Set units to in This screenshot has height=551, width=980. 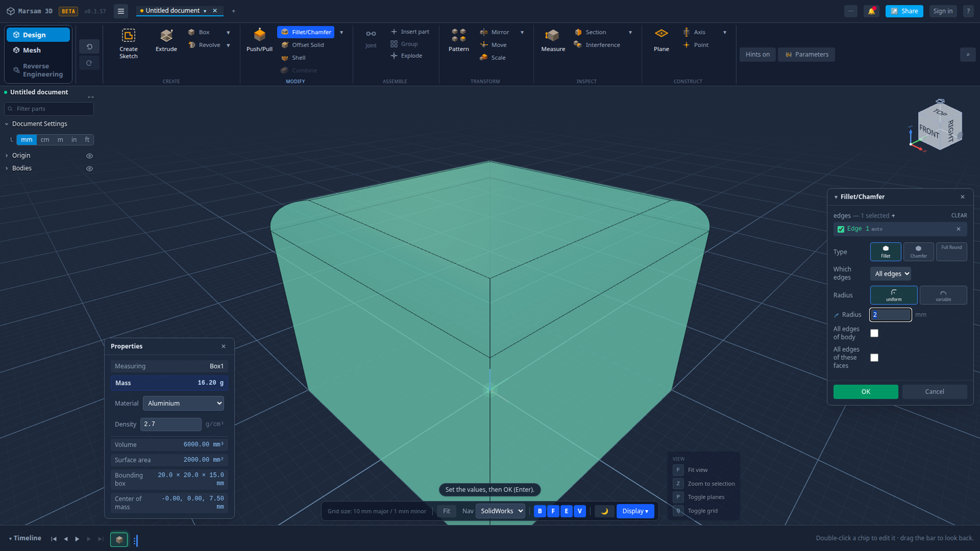point(74,139)
